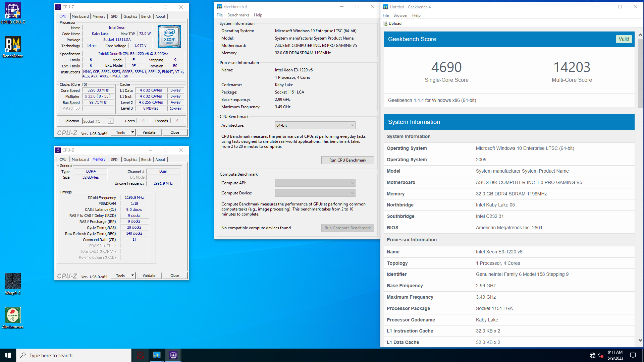Open the Compute API dropdown
Screen dimensions: 644x362
coord(315,183)
